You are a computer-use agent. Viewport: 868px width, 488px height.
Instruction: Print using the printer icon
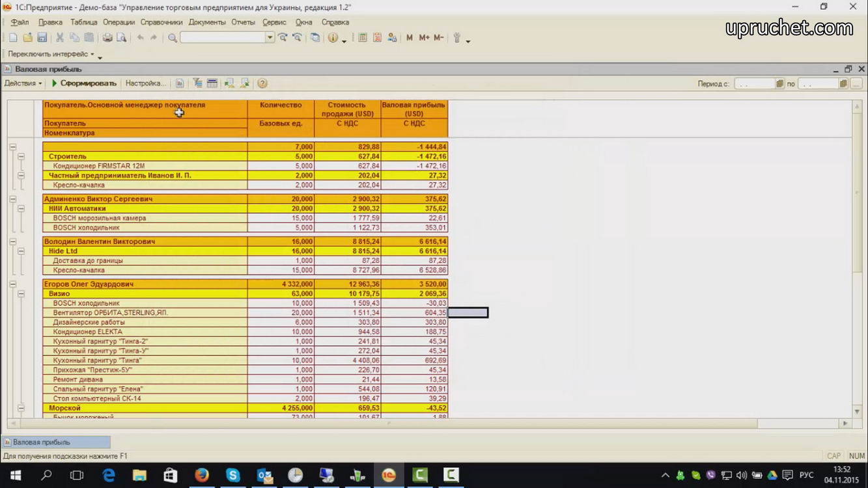click(107, 38)
